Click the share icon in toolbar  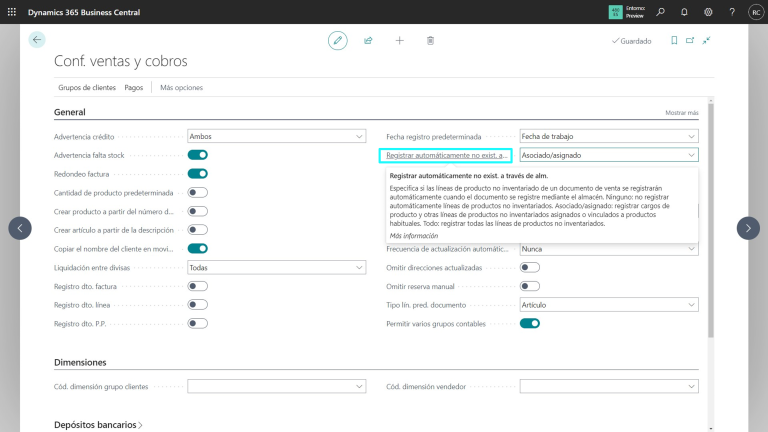point(368,40)
